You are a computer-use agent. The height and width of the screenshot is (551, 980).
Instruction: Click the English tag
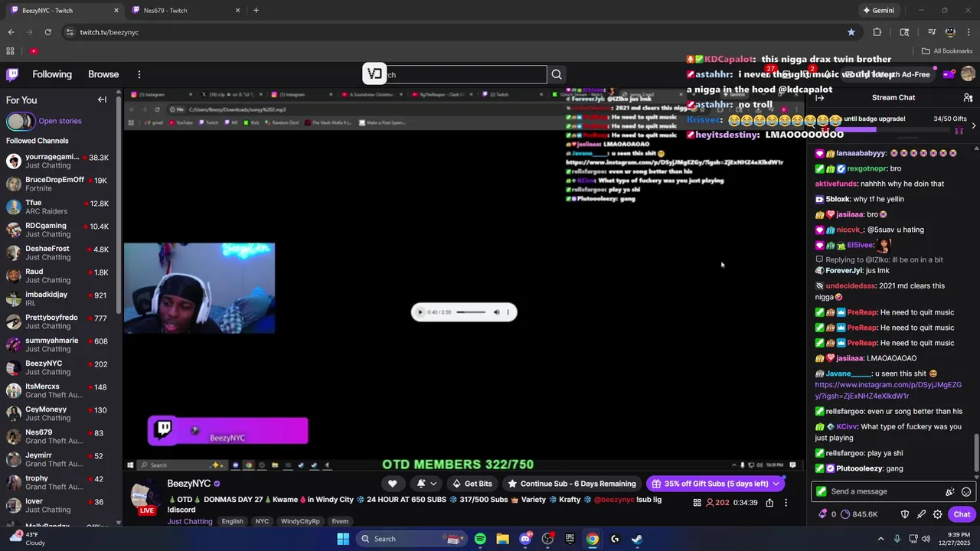pos(232,521)
